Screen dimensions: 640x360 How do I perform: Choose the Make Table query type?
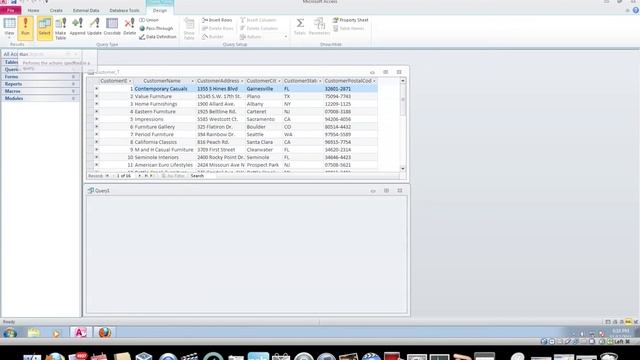pyautogui.click(x=60, y=29)
